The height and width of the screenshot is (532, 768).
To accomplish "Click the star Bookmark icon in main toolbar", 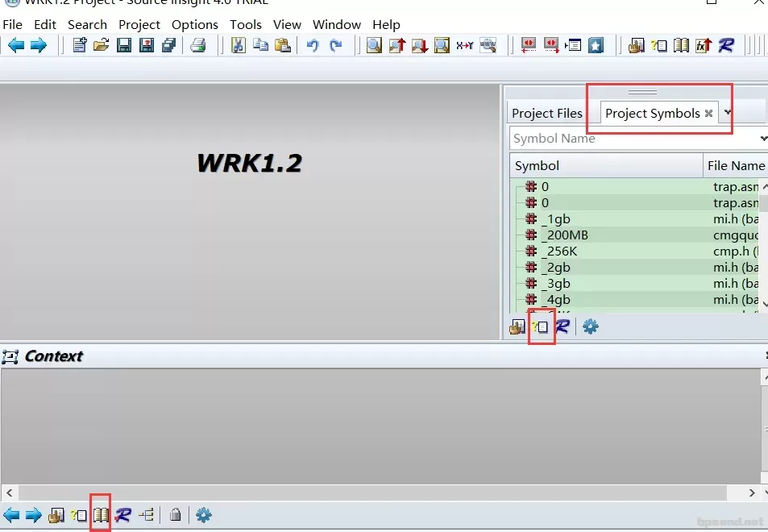I will pos(596,46).
